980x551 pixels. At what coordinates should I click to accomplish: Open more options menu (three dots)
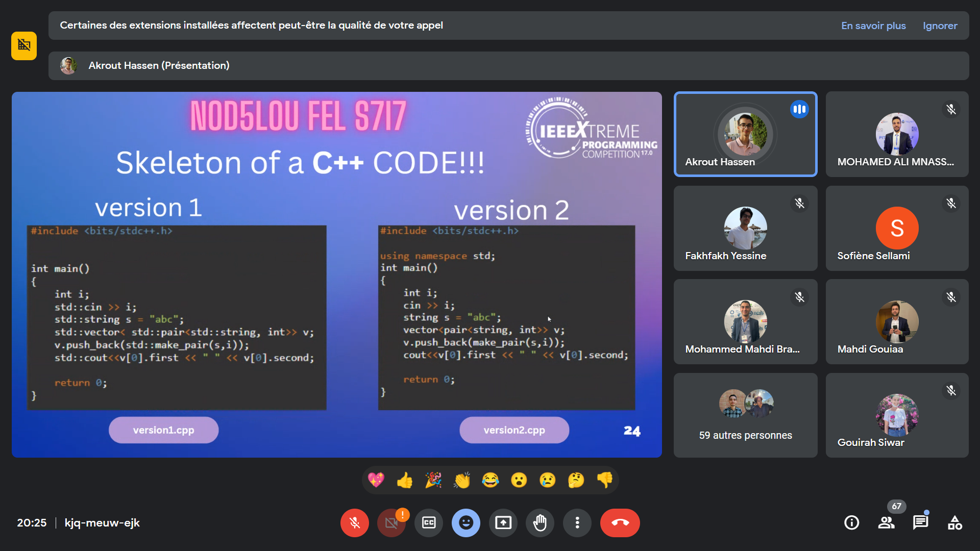(x=577, y=523)
